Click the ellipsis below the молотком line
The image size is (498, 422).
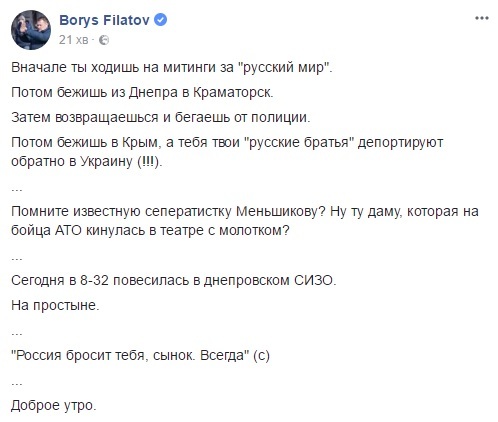(x=17, y=258)
